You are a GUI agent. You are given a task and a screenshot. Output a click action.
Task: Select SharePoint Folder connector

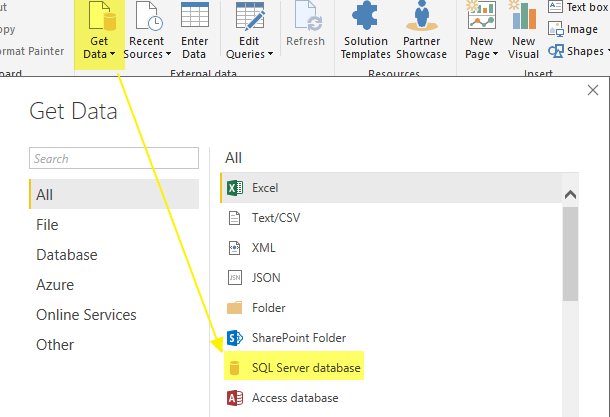click(x=391, y=338)
